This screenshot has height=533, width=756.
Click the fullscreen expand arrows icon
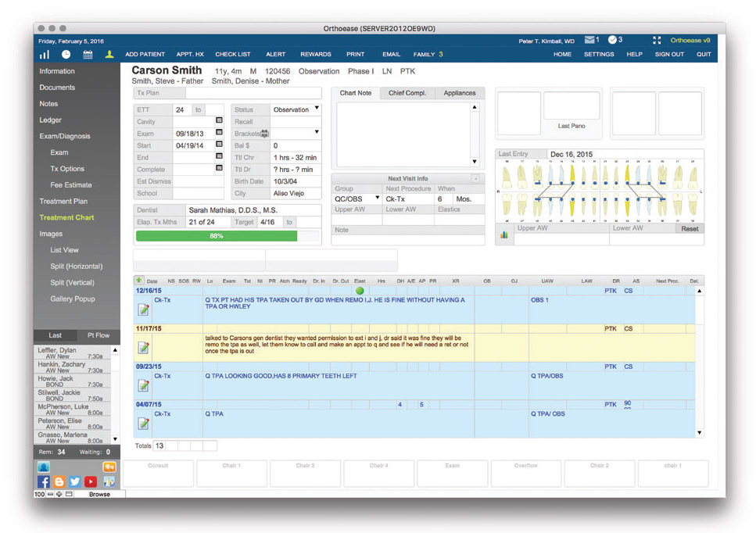(657, 40)
